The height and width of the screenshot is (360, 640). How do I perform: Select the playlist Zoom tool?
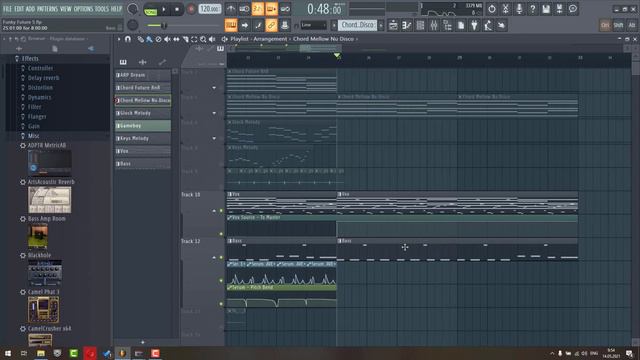point(203,39)
